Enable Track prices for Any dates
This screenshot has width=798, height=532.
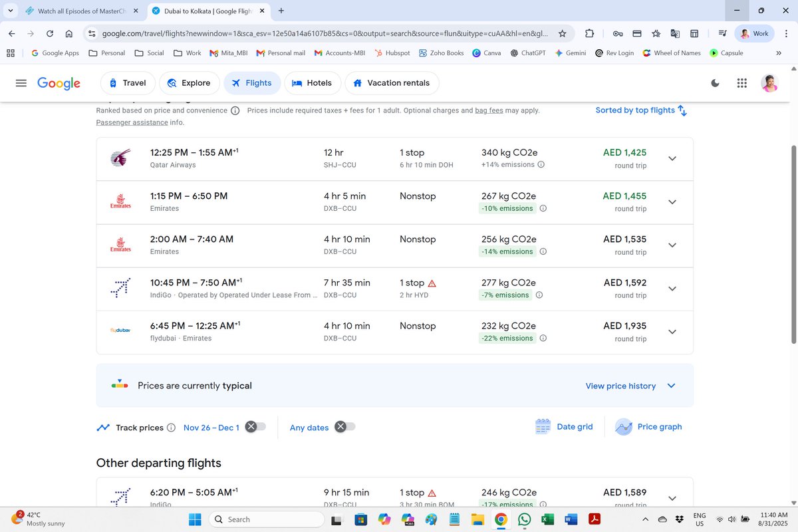pyautogui.click(x=344, y=427)
